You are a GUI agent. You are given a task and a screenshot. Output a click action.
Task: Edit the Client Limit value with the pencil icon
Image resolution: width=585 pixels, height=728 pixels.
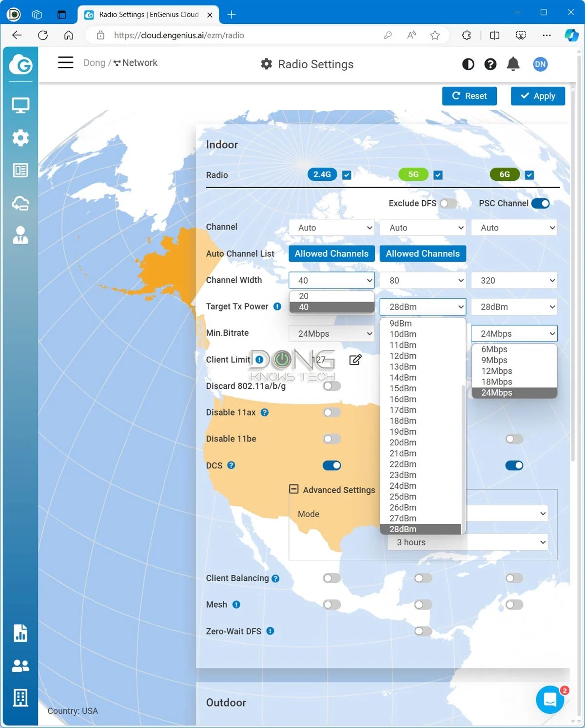point(355,360)
